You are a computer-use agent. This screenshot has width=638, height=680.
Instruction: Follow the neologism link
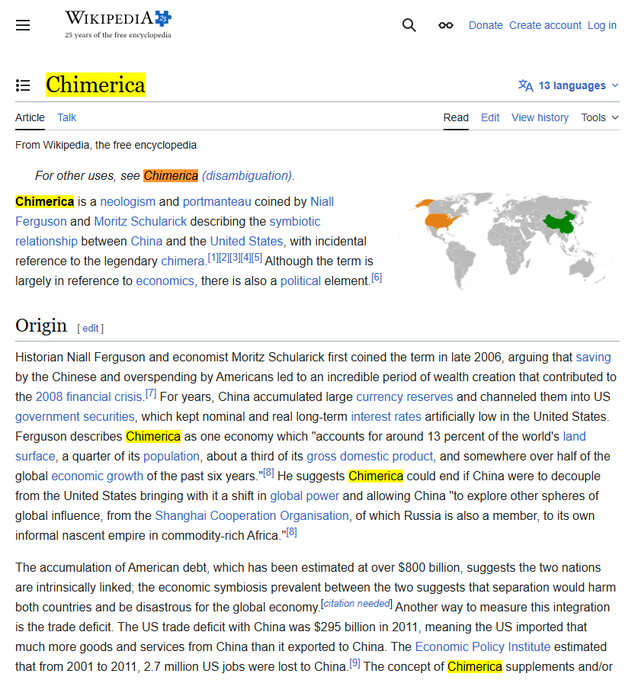pyautogui.click(x=128, y=202)
